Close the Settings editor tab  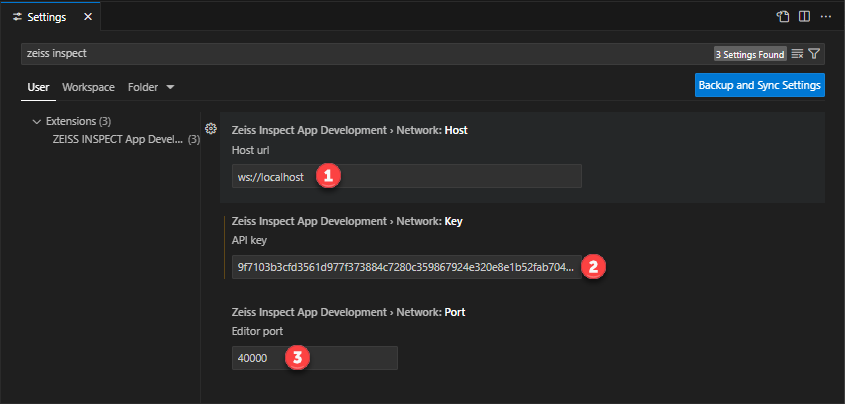pyautogui.click(x=87, y=17)
